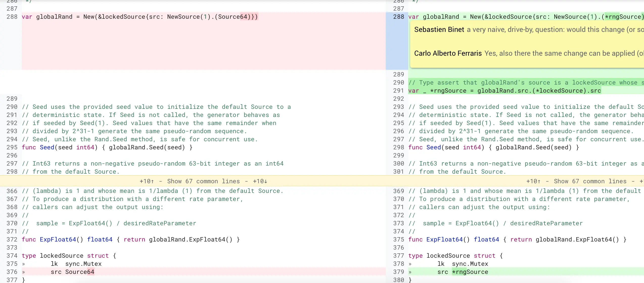
Task: Expand 10 lines above on left side
Action: (147, 181)
